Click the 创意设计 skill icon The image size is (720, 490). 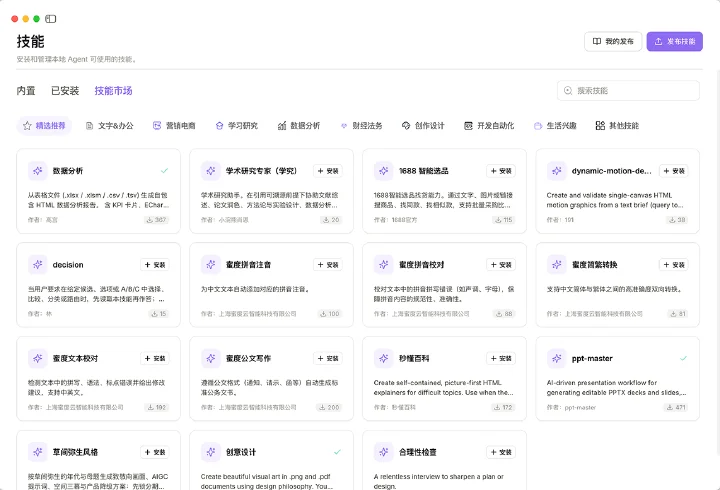click(211, 452)
